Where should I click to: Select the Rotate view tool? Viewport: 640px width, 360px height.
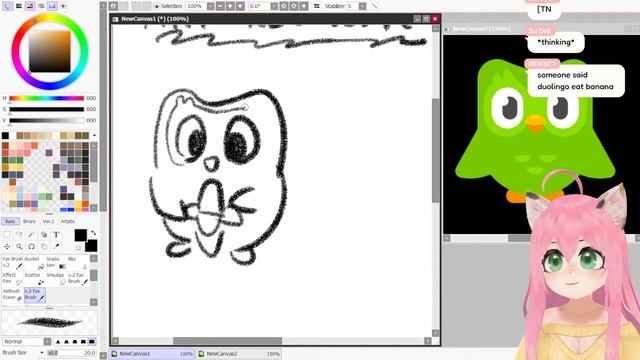(31, 247)
